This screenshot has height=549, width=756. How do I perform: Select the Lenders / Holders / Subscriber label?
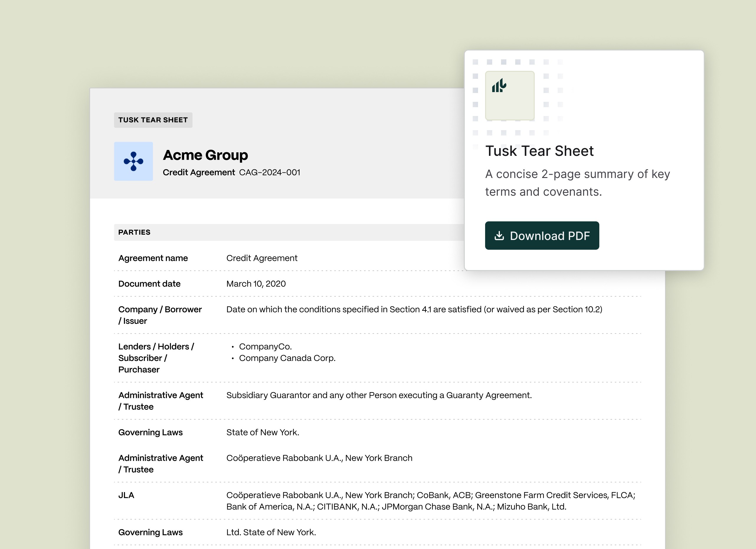point(156,358)
